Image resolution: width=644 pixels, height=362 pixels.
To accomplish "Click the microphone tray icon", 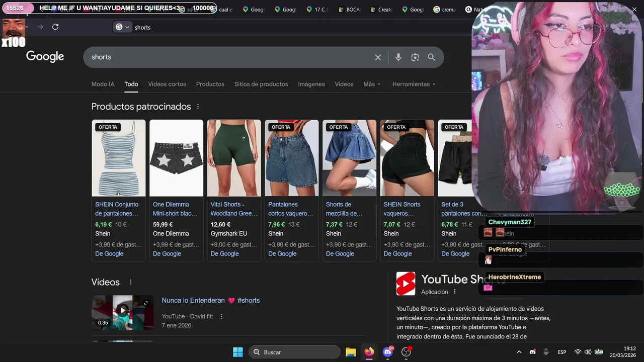I will pos(546,352).
